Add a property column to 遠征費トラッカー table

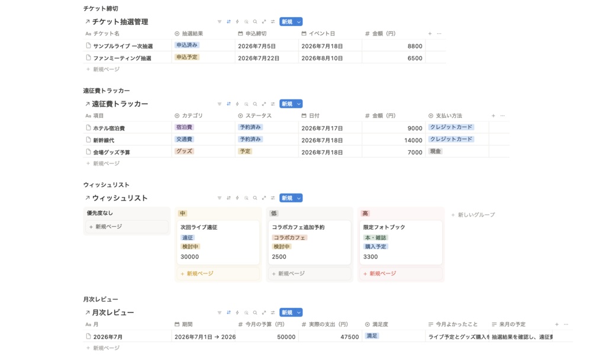[x=493, y=115]
